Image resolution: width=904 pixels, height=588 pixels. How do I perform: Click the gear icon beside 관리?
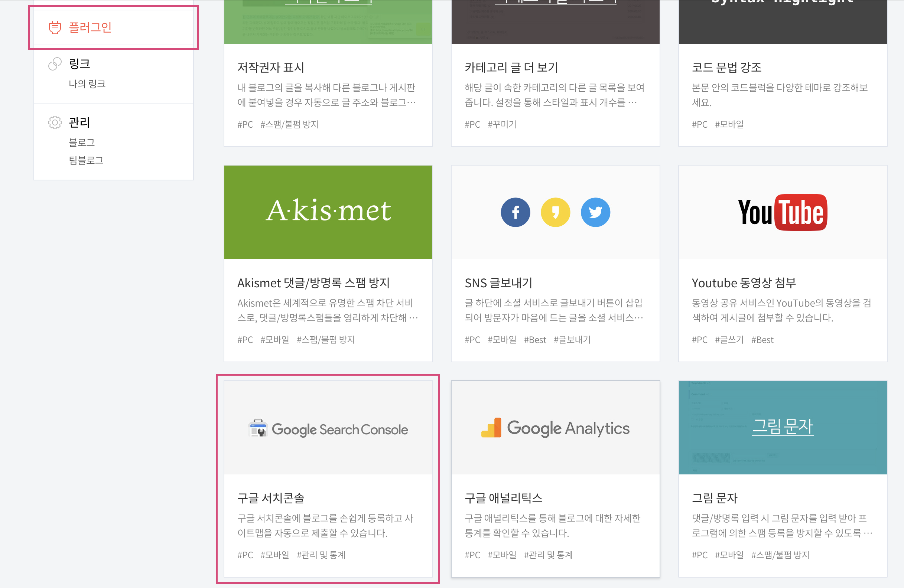55,122
